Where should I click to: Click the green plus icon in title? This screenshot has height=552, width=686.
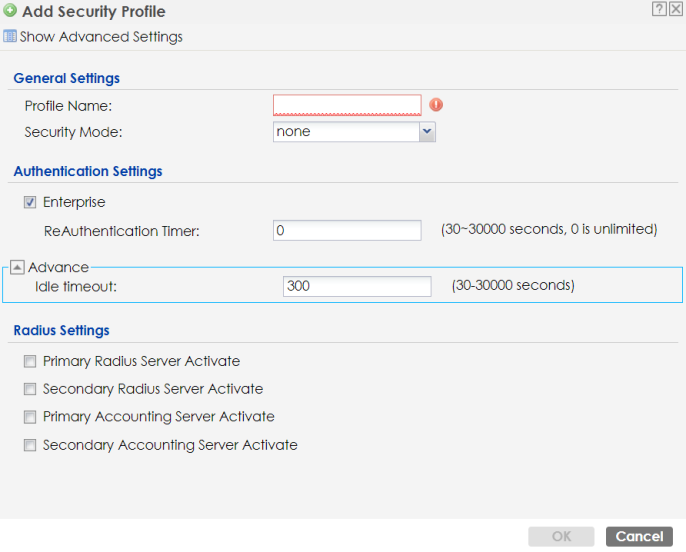(10, 12)
